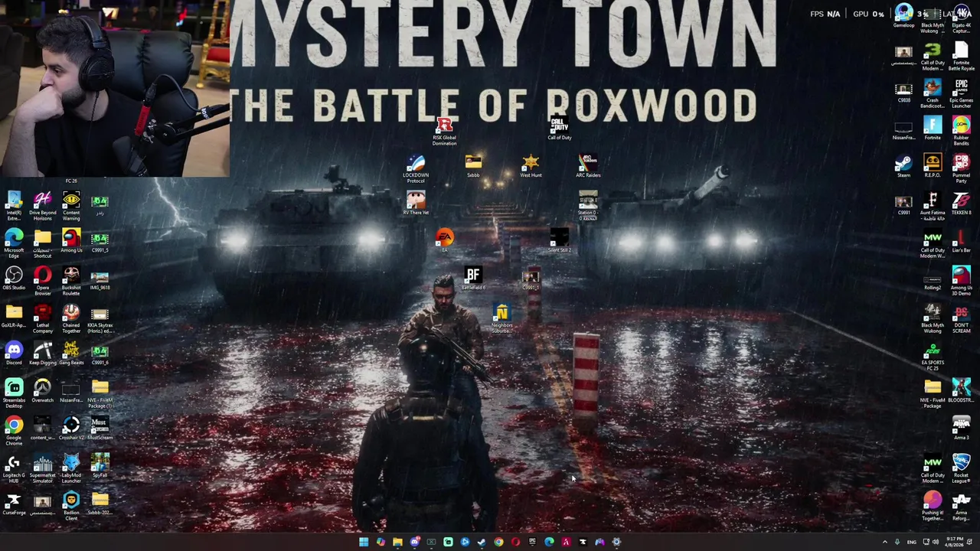This screenshot has width=980, height=551.
Task: Open the Crosshair V2 desktop icon
Action: coord(71,429)
